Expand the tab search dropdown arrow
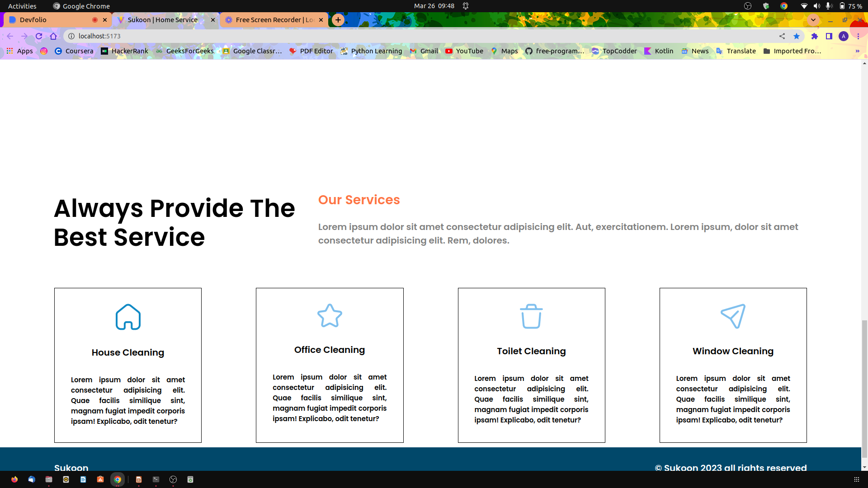 click(813, 20)
